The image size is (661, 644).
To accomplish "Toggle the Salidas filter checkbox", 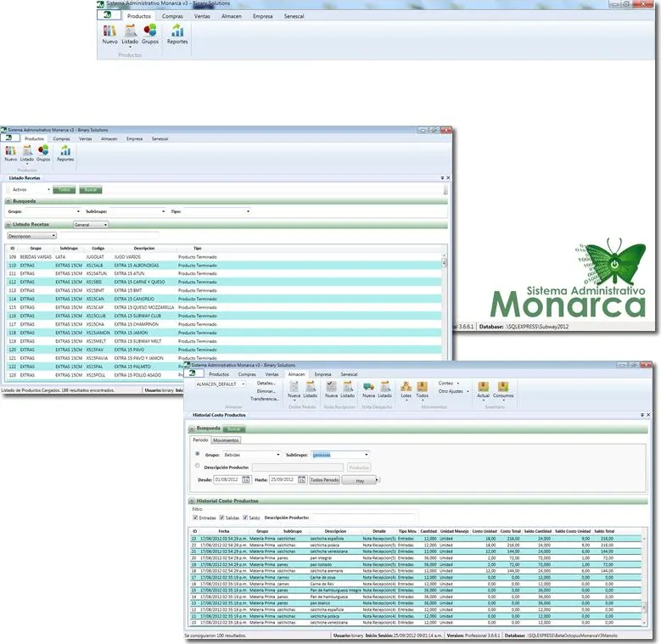I will tap(221, 518).
